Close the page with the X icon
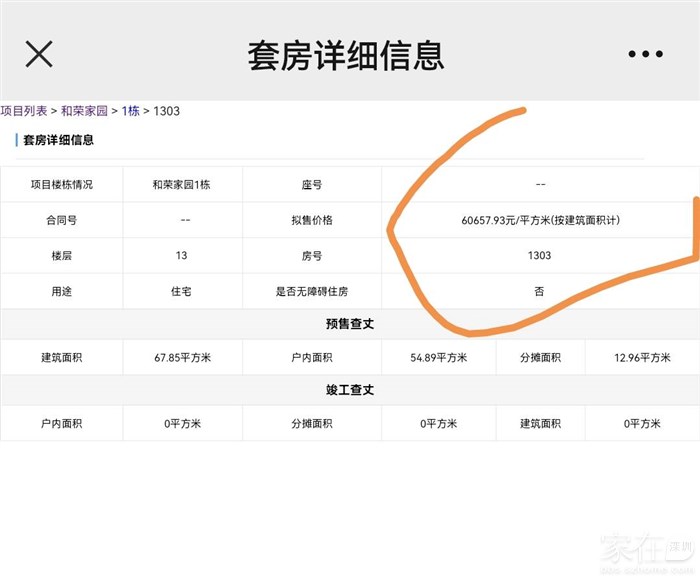700x577 pixels. coord(39,54)
